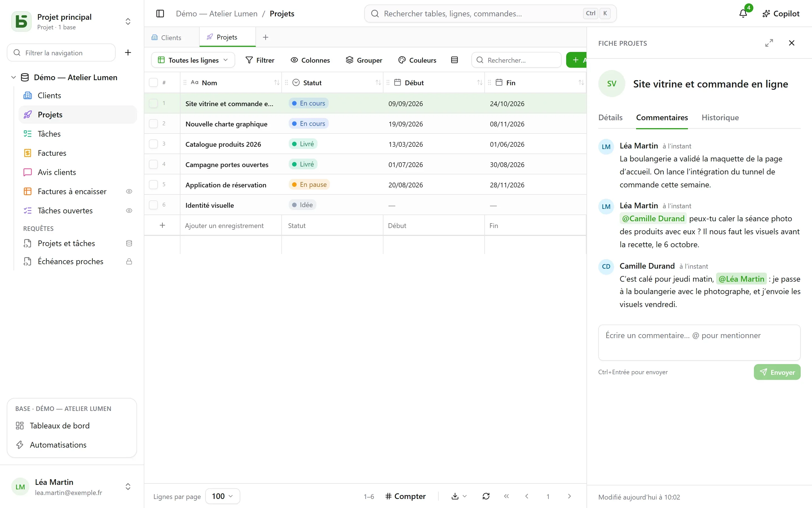Sort by the Début column

pyautogui.click(x=480, y=83)
